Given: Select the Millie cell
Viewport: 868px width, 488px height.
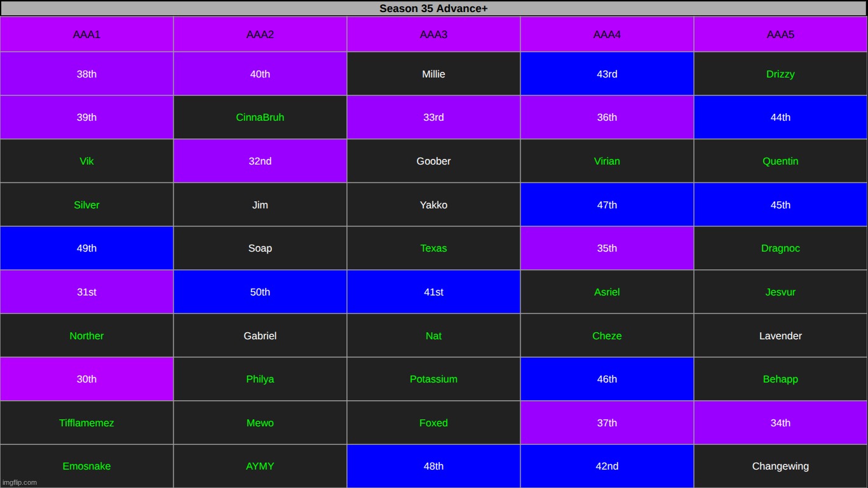Looking at the screenshot, I should (x=433, y=74).
